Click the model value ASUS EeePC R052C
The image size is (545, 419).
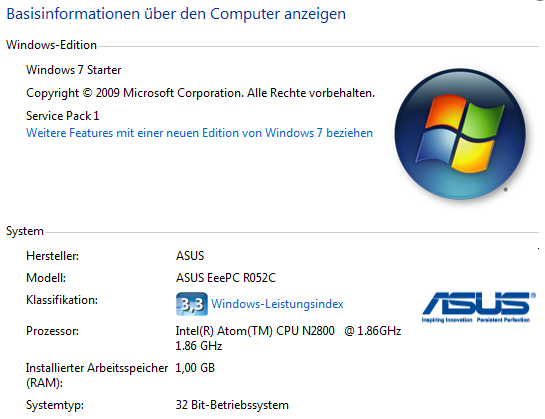tap(226, 278)
